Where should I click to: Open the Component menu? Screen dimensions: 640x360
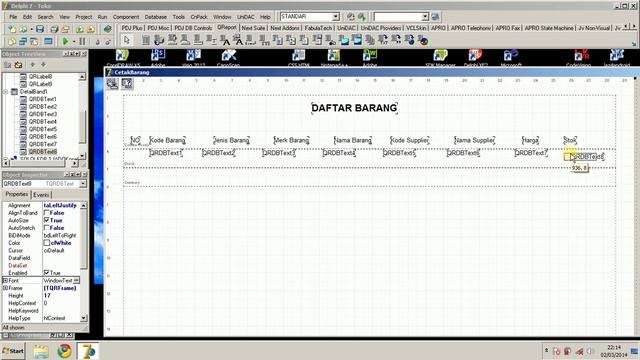click(126, 17)
